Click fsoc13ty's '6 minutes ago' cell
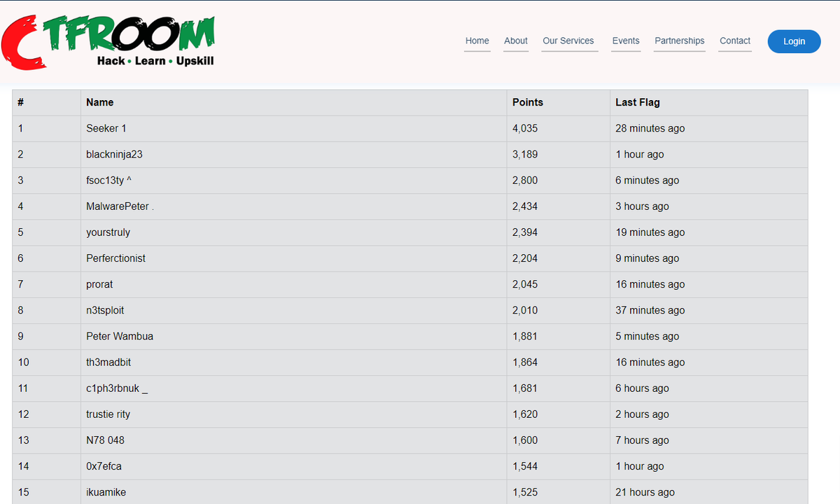The width and height of the screenshot is (840, 504). point(708,181)
